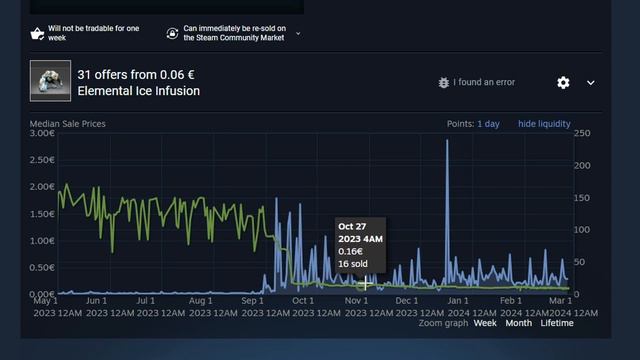Click 'hide liquidity' link
Screen dimensions: 640x360
coord(544,124)
